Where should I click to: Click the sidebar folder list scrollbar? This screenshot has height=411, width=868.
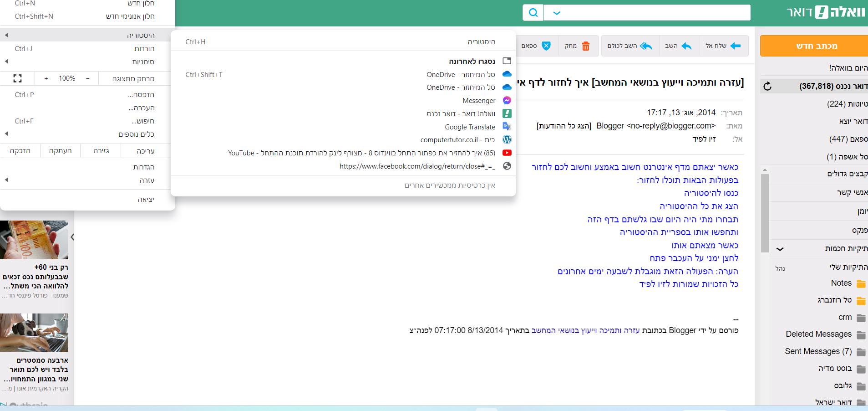pos(765,212)
